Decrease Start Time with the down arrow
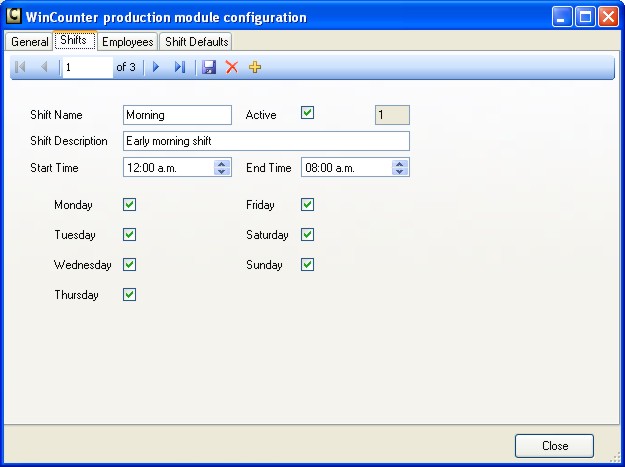This screenshot has width=625, height=467. [x=222, y=171]
